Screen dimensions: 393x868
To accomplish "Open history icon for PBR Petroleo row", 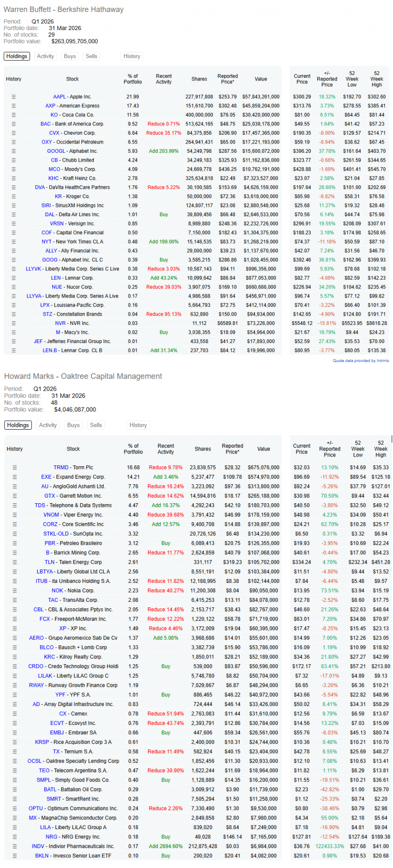I will 15,543.
